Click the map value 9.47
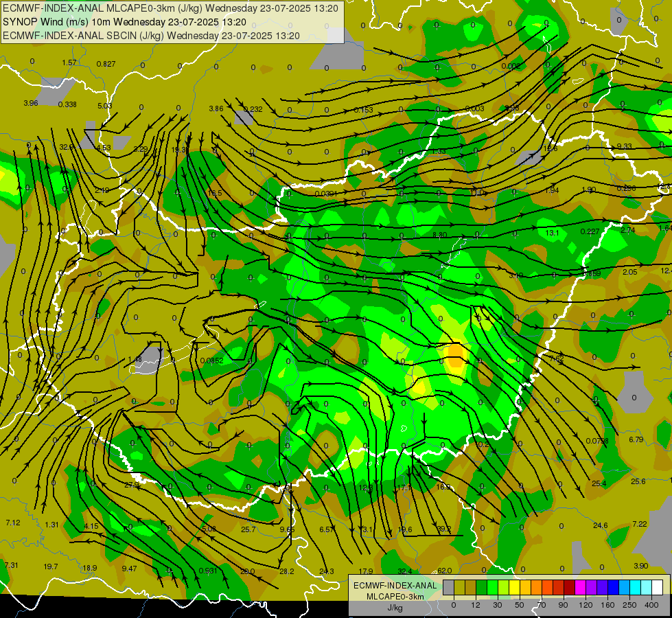Viewport: 672px width, 618px height. (x=129, y=569)
